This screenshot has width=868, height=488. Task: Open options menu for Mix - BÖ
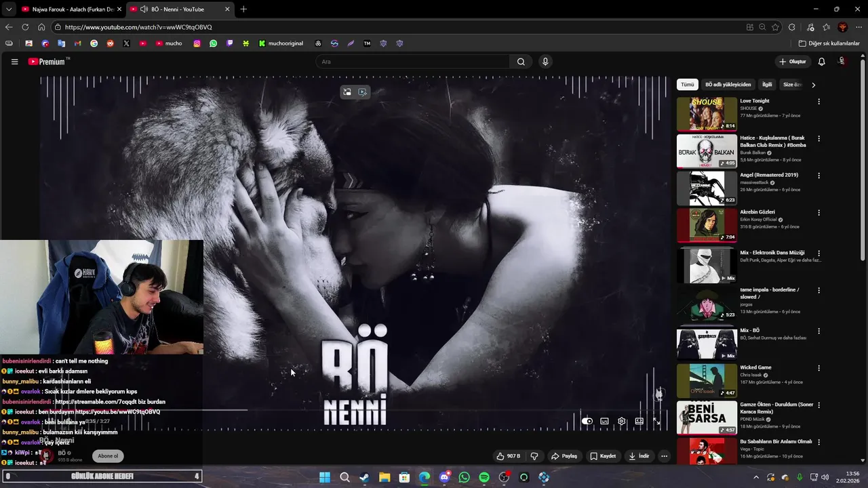pyautogui.click(x=818, y=331)
